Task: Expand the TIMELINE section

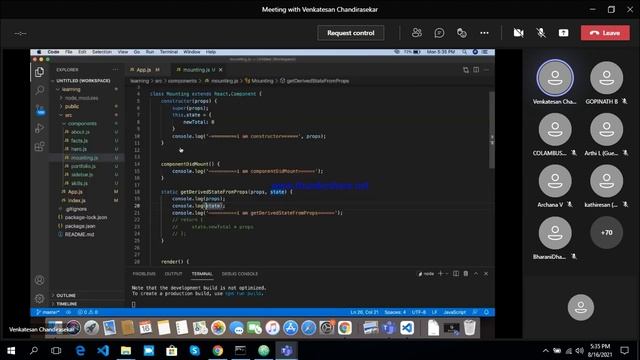Action: point(67,304)
